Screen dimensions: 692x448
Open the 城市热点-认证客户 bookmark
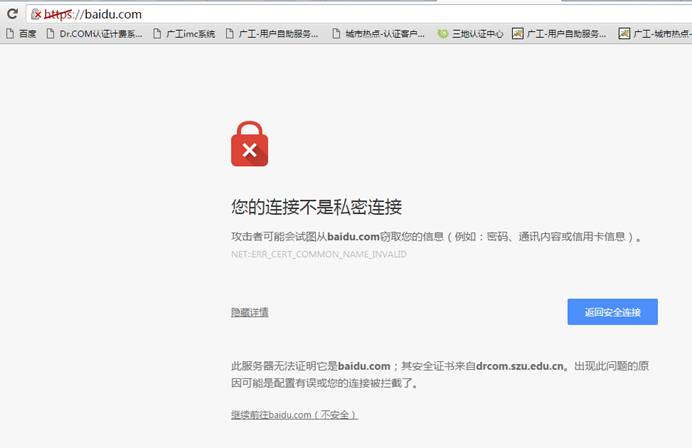pos(379,34)
